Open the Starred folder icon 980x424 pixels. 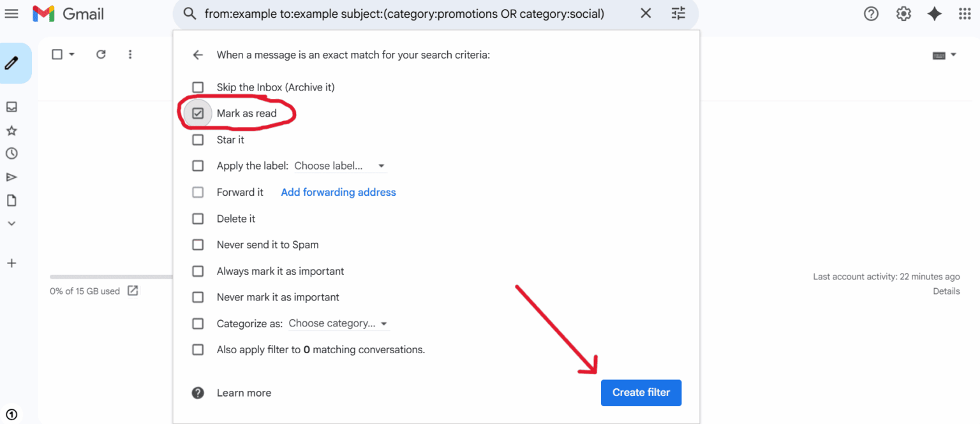point(11,130)
